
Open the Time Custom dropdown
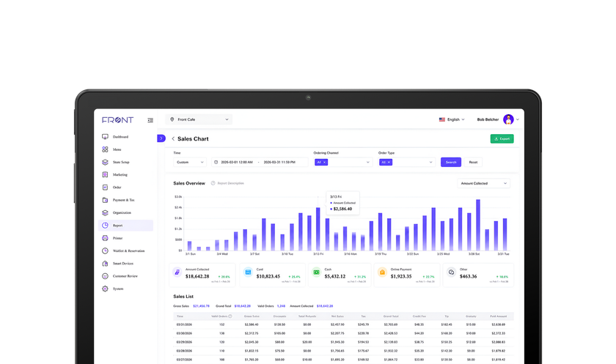[190, 163]
